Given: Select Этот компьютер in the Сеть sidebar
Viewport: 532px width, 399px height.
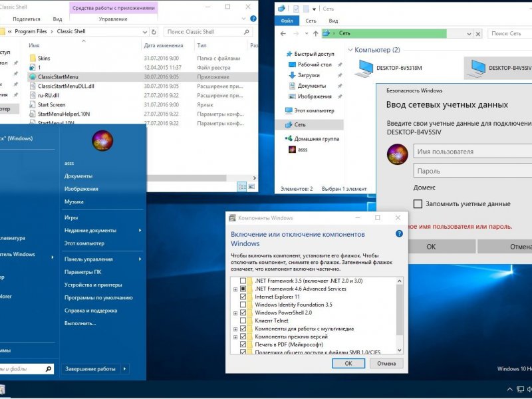Looking at the screenshot, I should (310, 110).
